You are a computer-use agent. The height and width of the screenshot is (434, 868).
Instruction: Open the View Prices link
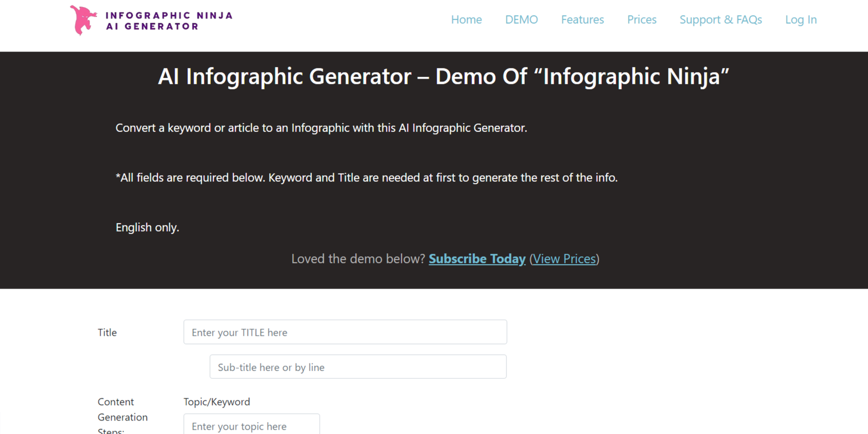coord(564,259)
